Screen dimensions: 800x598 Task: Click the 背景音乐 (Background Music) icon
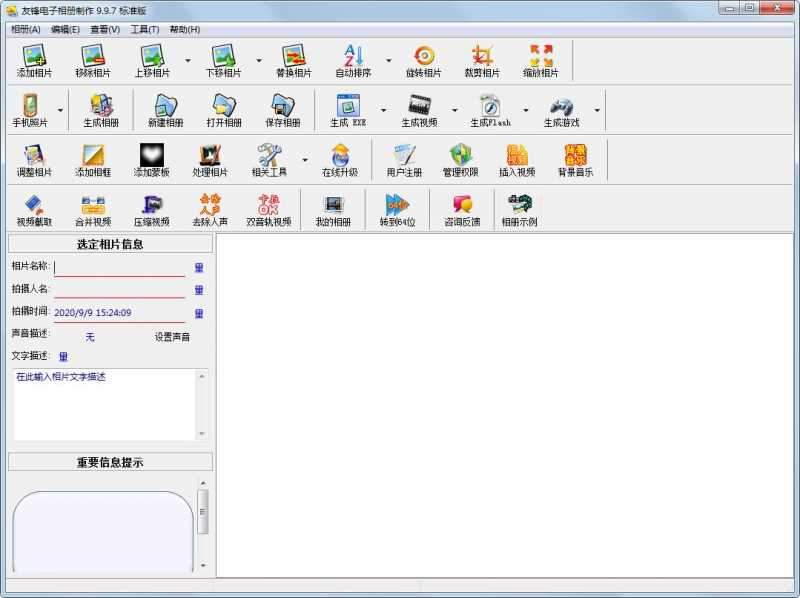click(x=575, y=160)
